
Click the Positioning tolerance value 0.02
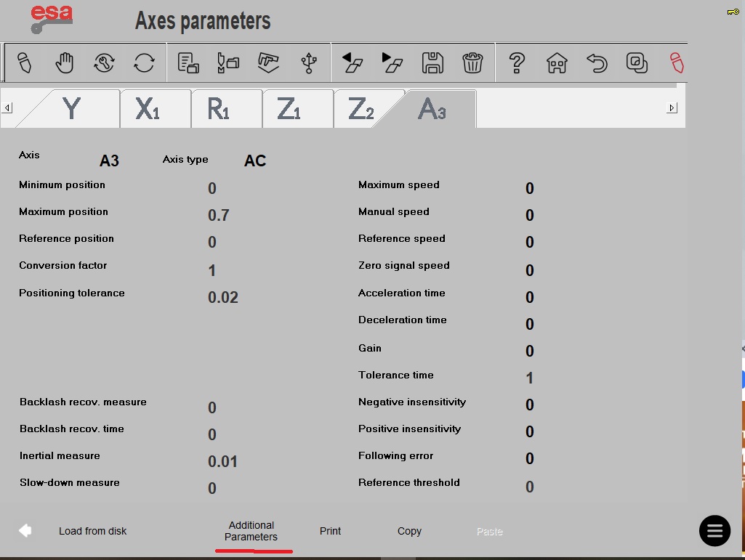(x=223, y=297)
